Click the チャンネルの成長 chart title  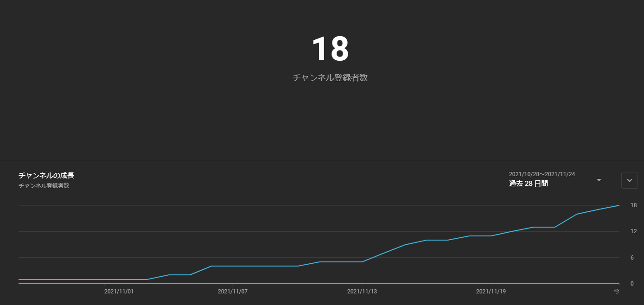(46, 176)
